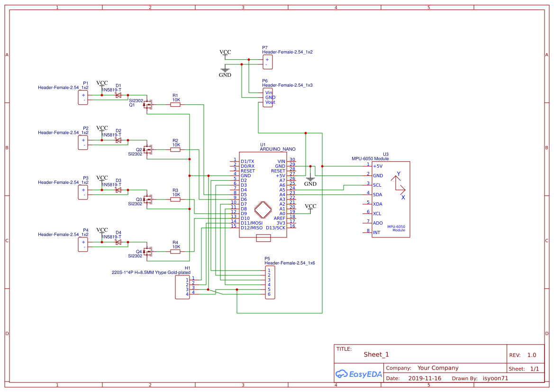Select the XCL pin on MPU-6050
This screenshot has height=392, width=554.
[x=377, y=214]
